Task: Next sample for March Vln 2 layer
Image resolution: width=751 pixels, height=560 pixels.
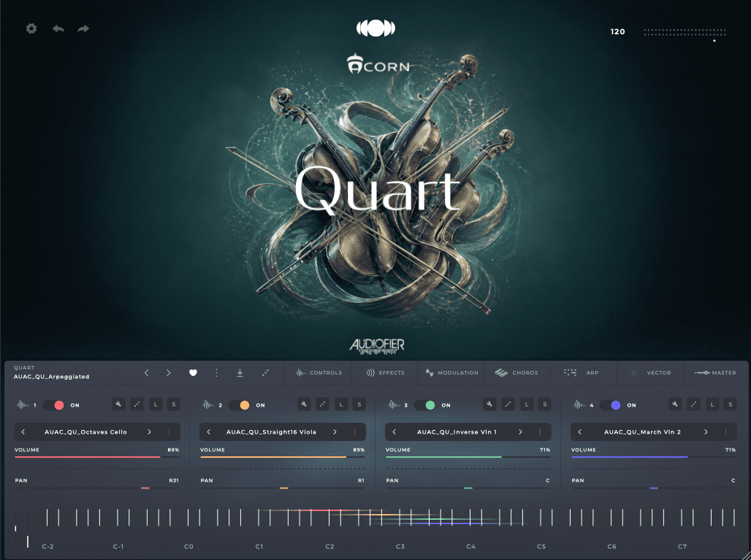Action: tap(706, 431)
